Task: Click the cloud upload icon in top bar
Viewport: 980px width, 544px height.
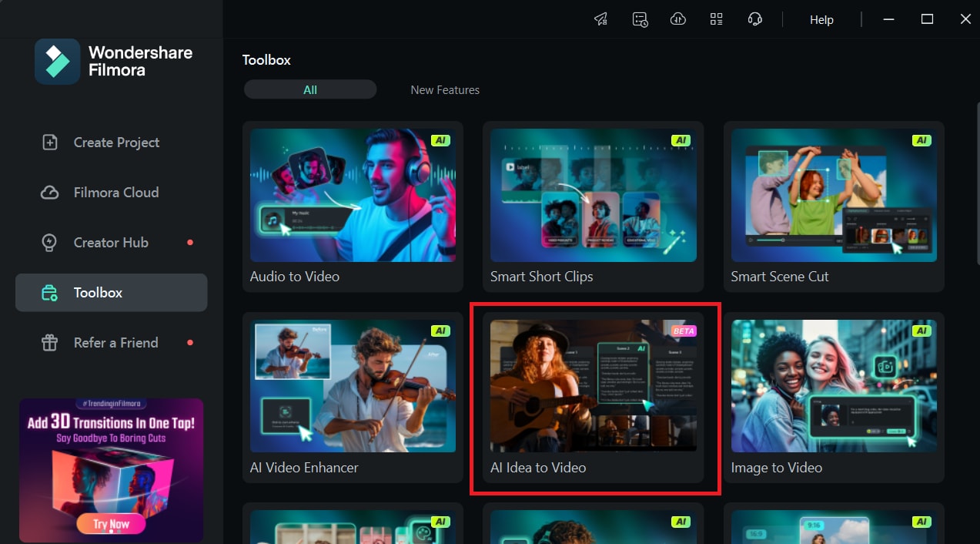Action: point(678,19)
